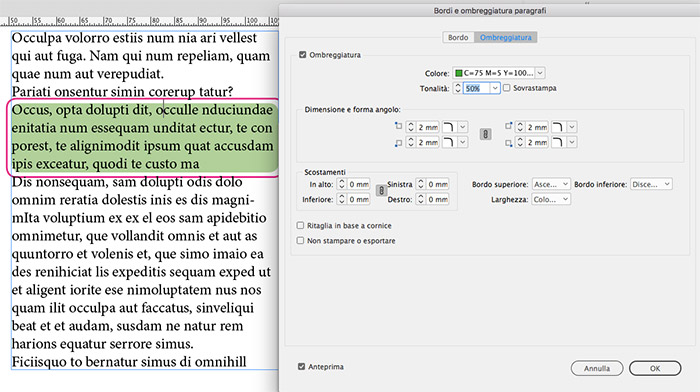The height and width of the screenshot is (392, 700).
Task: Click the top-left corner size stepper
Action: click(411, 127)
